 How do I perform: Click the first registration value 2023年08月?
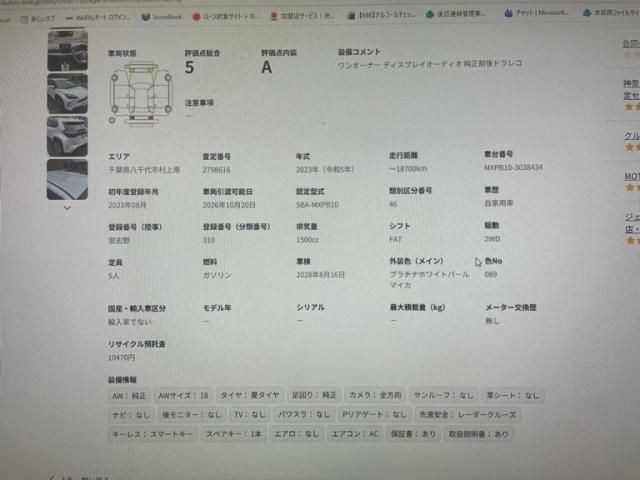(x=127, y=205)
